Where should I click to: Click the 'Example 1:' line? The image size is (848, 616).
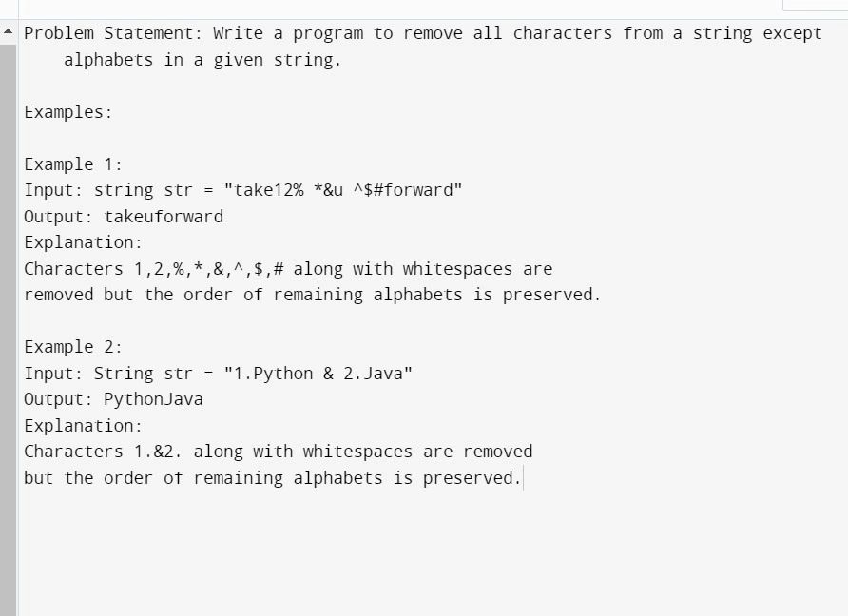73,164
